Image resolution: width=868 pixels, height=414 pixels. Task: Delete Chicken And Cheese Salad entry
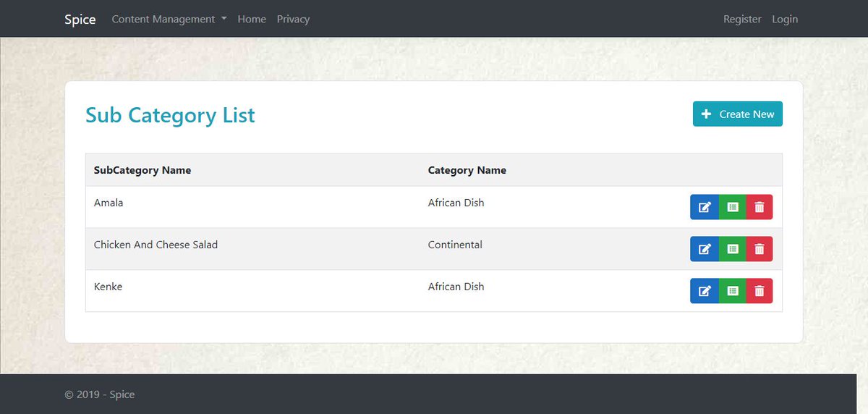point(759,249)
